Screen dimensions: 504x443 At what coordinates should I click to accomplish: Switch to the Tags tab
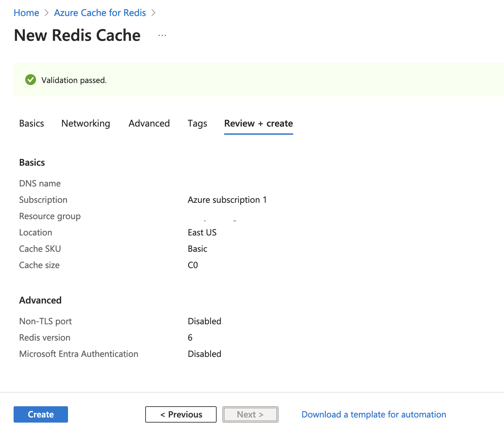(x=197, y=124)
